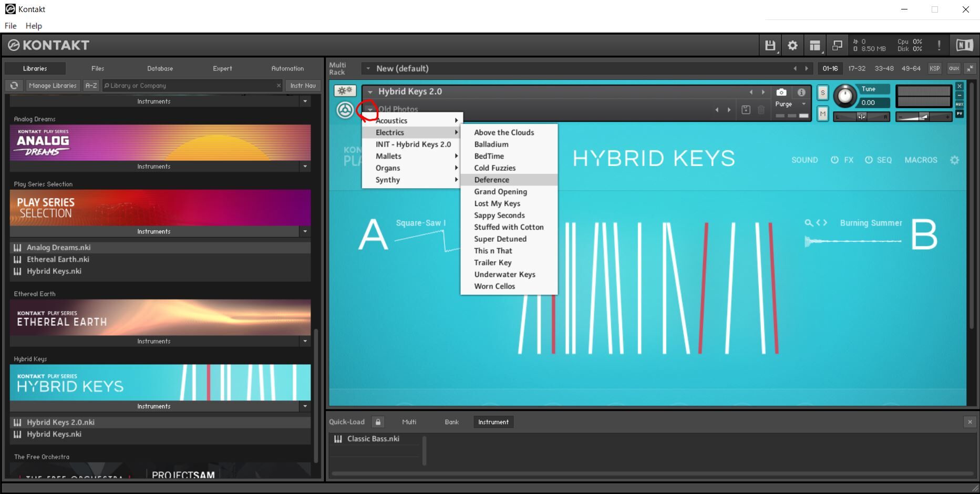This screenshot has height=494, width=980.
Task: Open Hybrid Keys settings gear icon
Action: coord(955,160)
